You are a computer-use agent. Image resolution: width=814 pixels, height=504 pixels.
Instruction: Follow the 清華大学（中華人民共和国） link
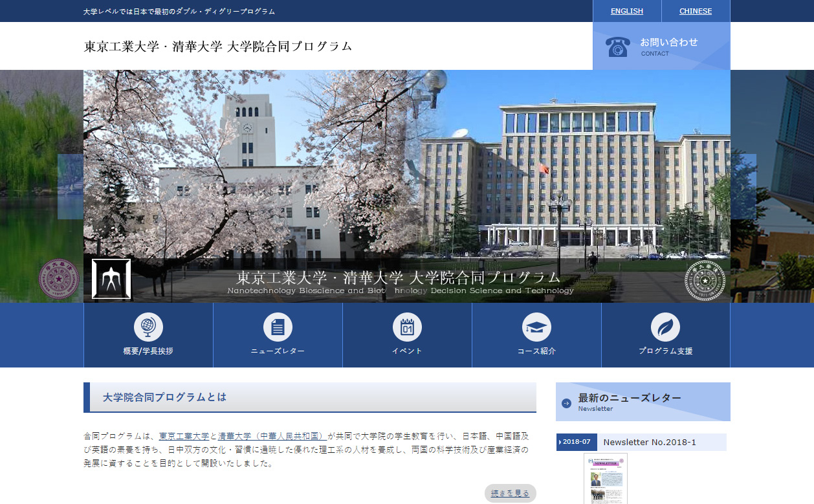point(272,436)
